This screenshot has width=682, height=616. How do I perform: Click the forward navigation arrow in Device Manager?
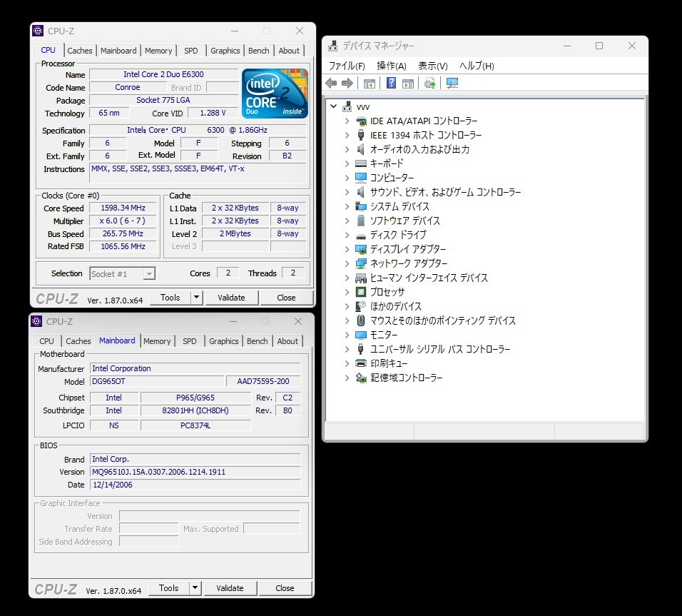(347, 83)
